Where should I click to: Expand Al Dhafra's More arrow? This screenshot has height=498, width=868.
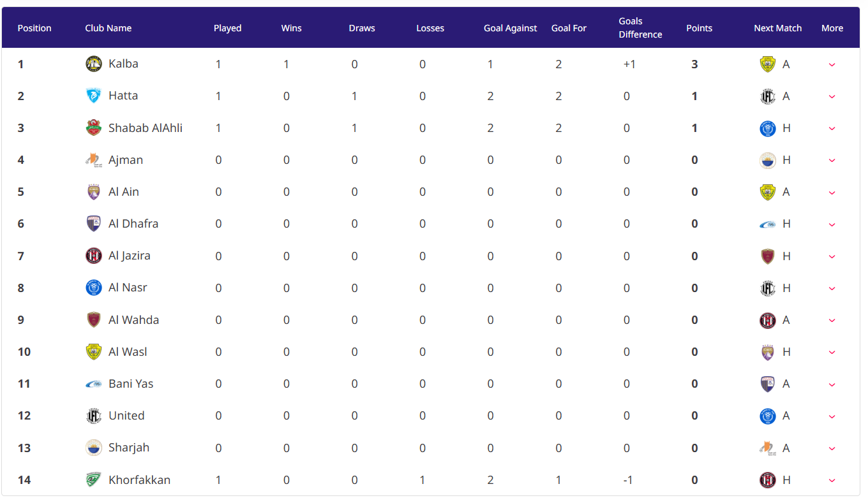pyautogui.click(x=832, y=224)
